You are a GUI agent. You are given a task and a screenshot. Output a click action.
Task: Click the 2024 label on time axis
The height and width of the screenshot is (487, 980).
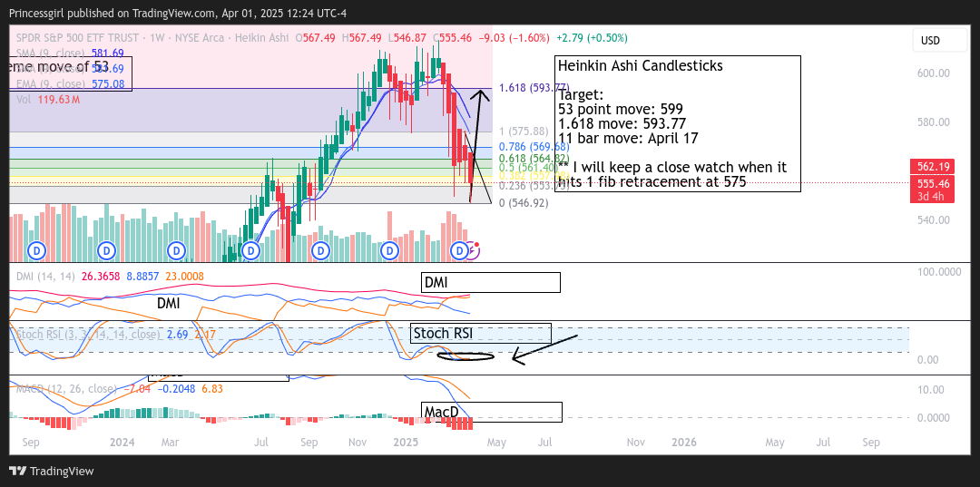click(122, 442)
